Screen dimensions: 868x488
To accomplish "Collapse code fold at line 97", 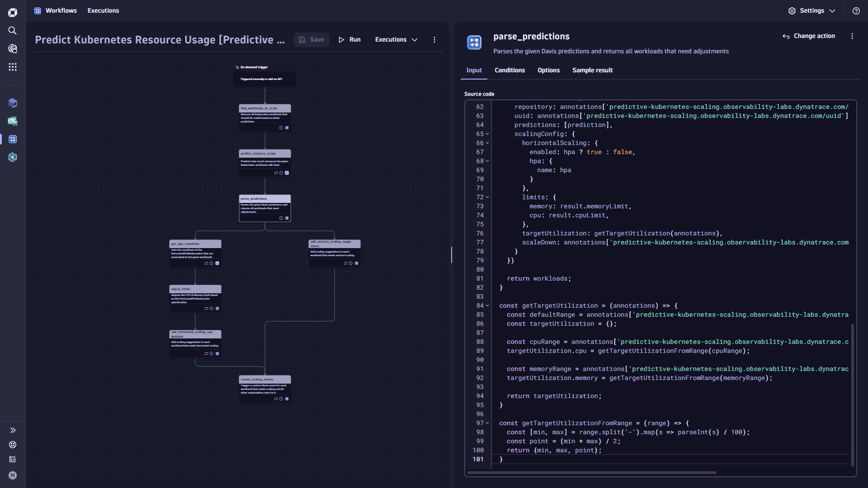I will click(x=487, y=423).
